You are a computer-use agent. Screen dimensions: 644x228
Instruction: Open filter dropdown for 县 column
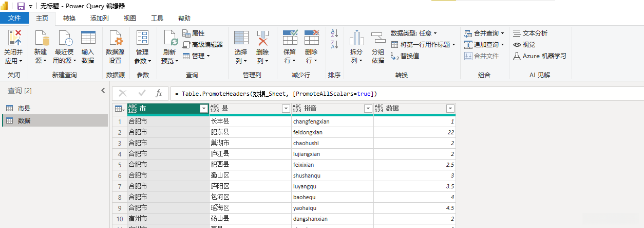(x=286, y=109)
